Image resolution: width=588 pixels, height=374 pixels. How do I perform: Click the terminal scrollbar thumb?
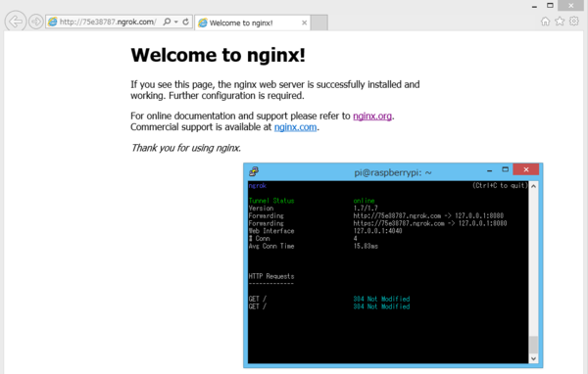pos(533,345)
